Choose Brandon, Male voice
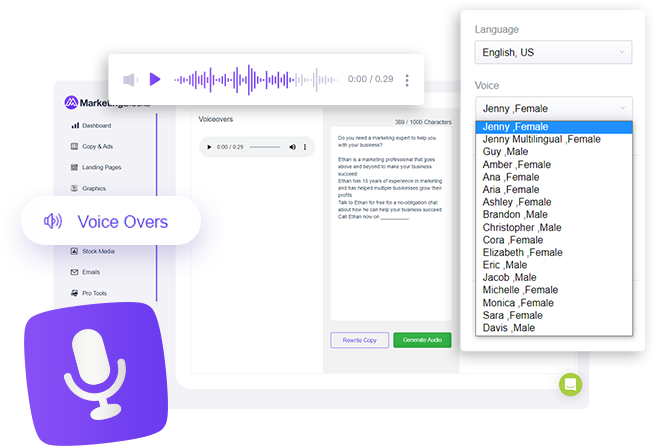The height and width of the screenshot is (446, 655). (554, 215)
